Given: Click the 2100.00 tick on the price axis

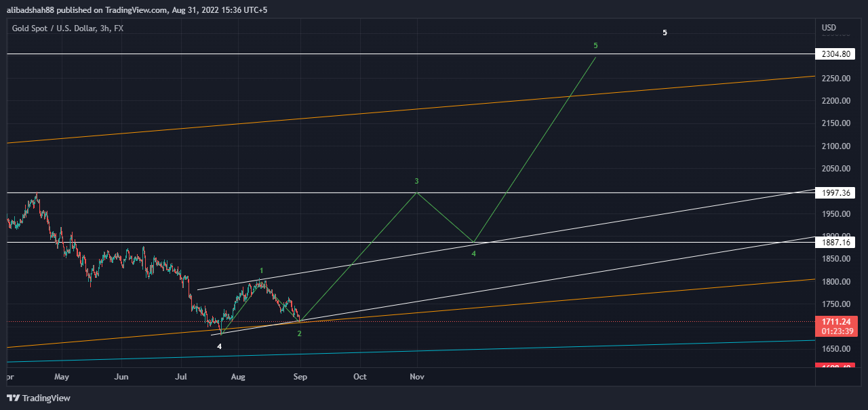Looking at the screenshot, I should (835, 146).
